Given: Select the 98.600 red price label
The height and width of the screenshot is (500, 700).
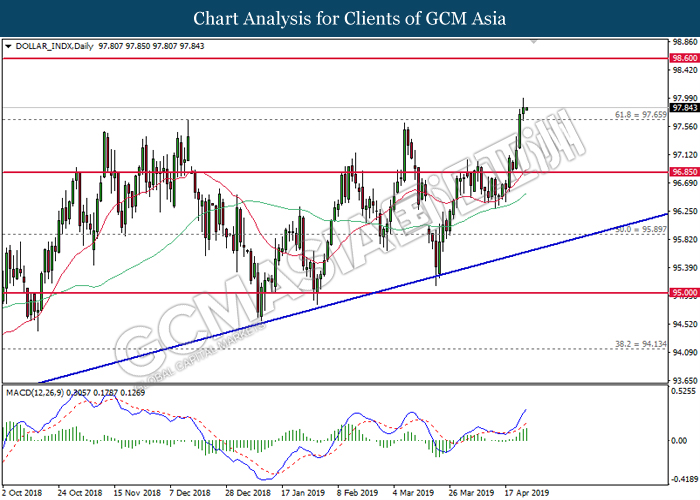Looking at the screenshot, I should (x=684, y=60).
